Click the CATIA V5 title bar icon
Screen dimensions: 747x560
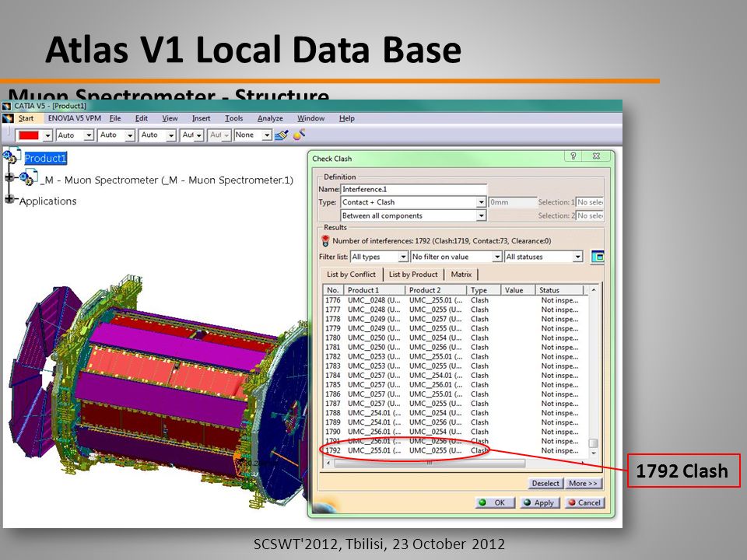tap(7, 106)
